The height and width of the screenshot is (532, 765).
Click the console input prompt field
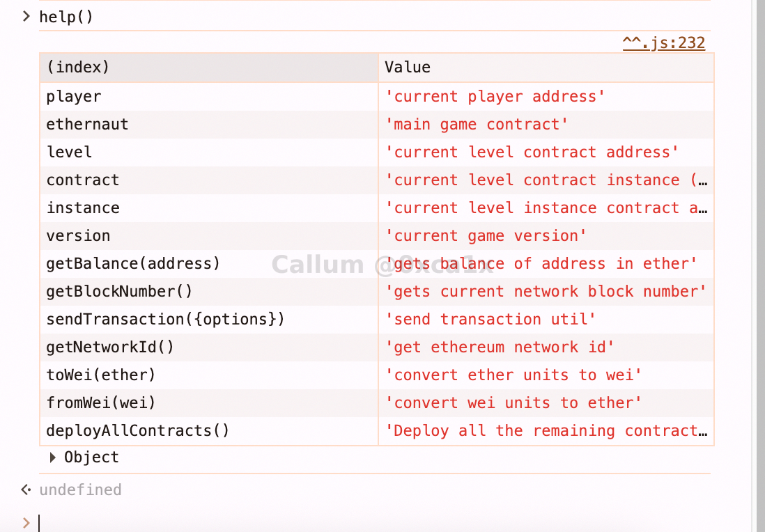click(375, 523)
